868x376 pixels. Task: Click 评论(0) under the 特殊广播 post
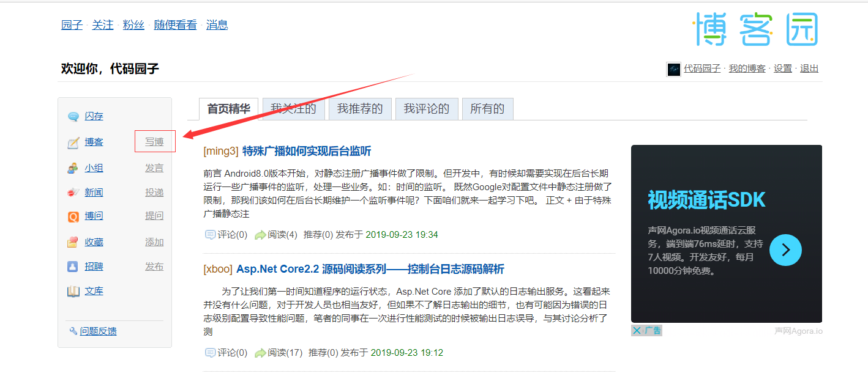click(233, 235)
